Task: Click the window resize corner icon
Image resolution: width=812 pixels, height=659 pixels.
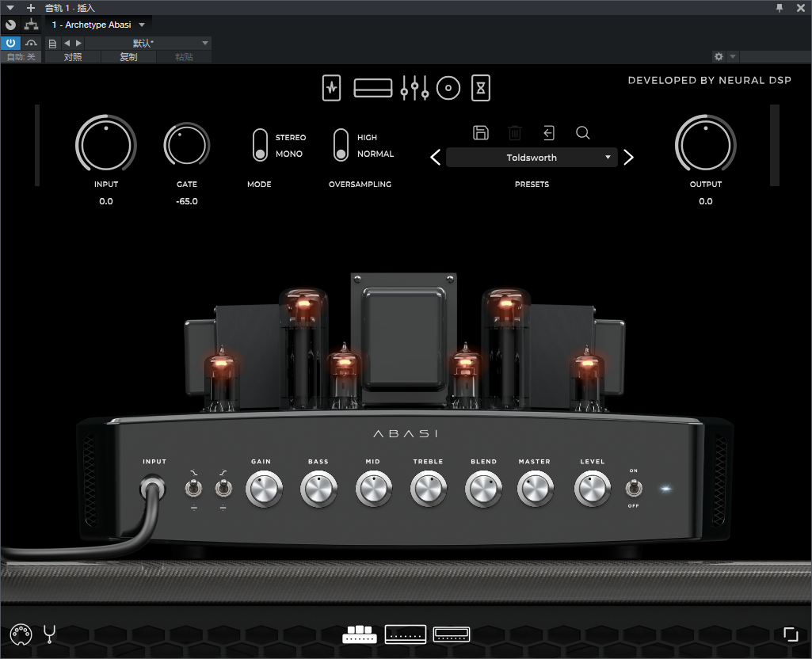Action: click(x=791, y=634)
